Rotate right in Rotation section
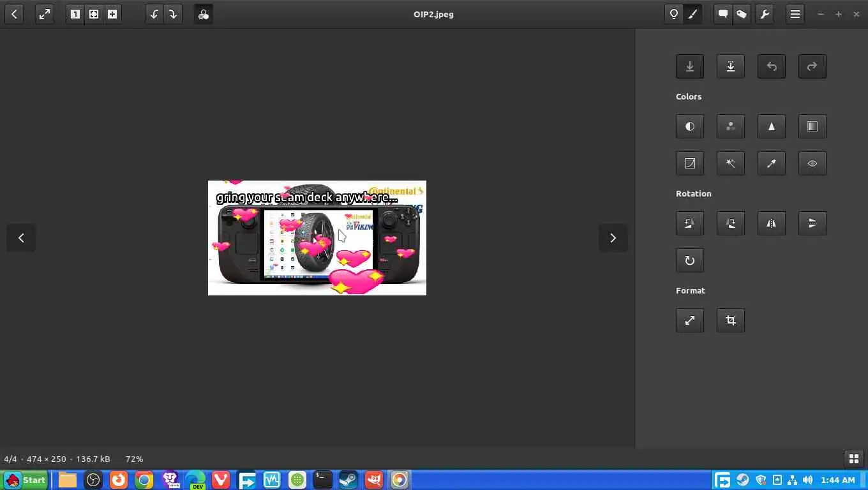This screenshot has width=868, height=490. (x=731, y=223)
